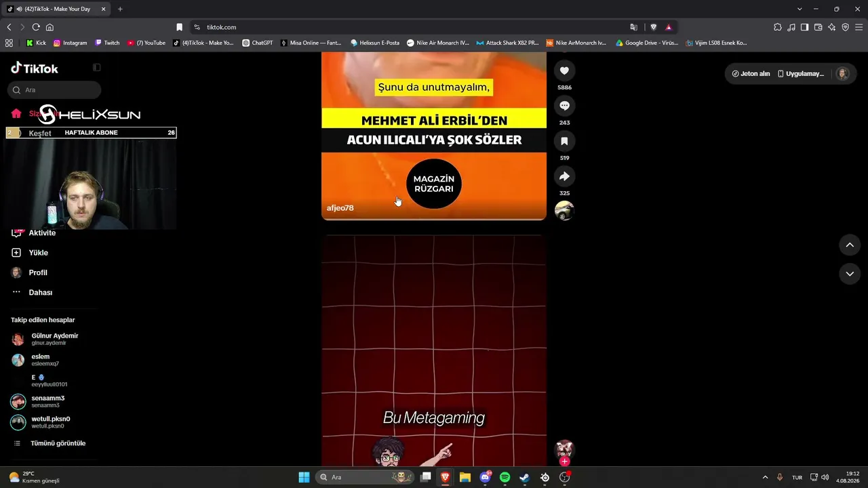The height and width of the screenshot is (488, 868).
Task: Click the taskbar Ara search box
Action: click(366, 477)
